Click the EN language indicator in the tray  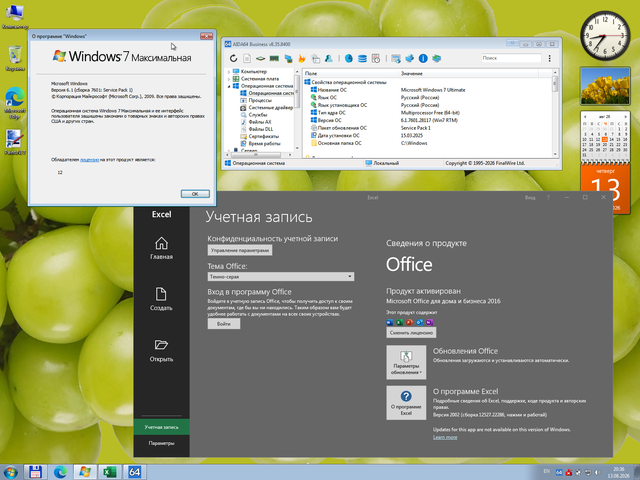547,471
